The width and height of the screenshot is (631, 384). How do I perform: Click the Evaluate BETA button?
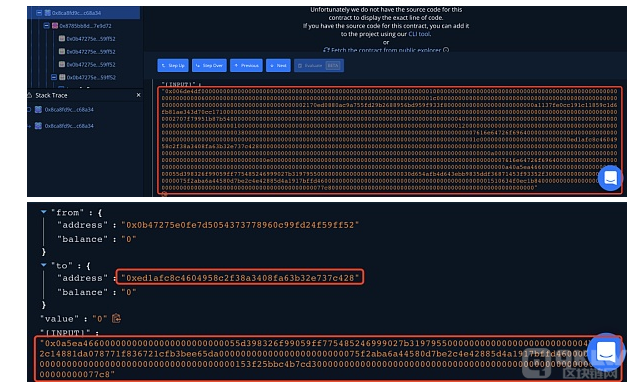pos(319,65)
